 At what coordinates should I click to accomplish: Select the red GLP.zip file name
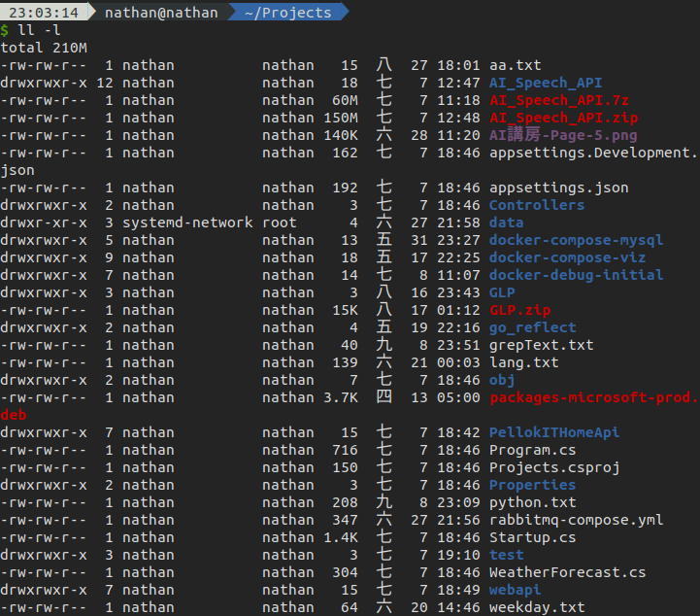(x=520, y=310)
